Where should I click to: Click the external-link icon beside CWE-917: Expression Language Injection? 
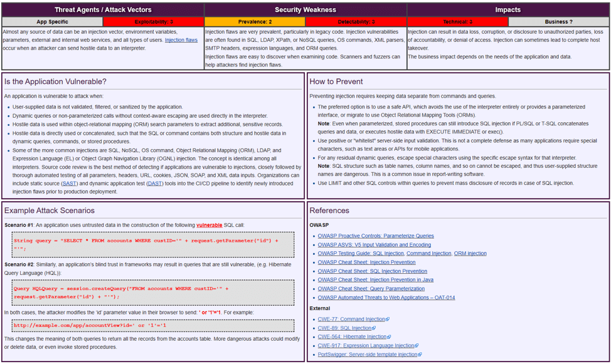point(417,346)
